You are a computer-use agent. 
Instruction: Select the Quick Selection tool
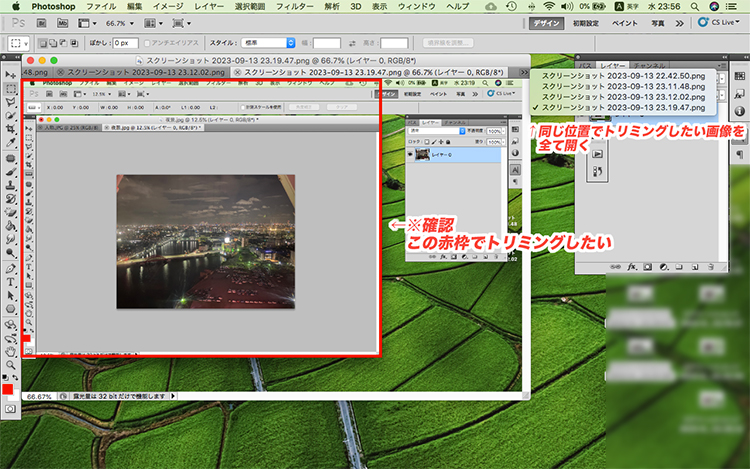[10, 115]
